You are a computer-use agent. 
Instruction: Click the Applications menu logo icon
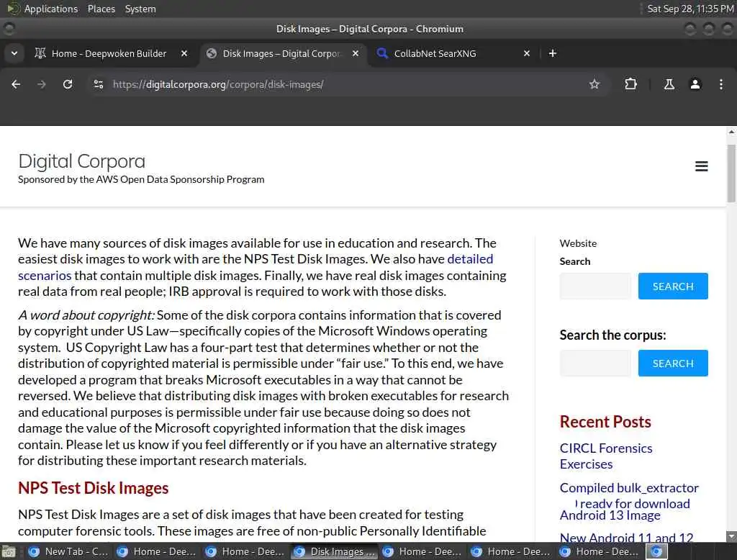pyautogui.click(x=14, y=9)
